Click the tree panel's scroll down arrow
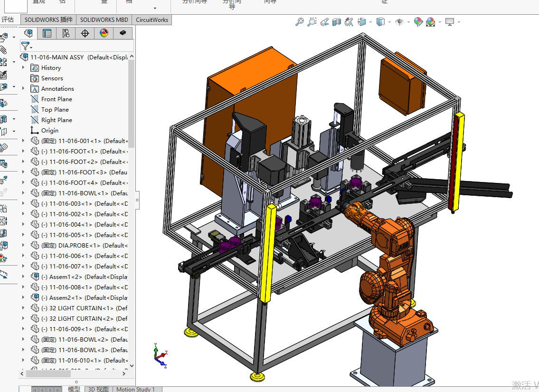The width and height of the screenshot is (539, 392). (132, 366)
